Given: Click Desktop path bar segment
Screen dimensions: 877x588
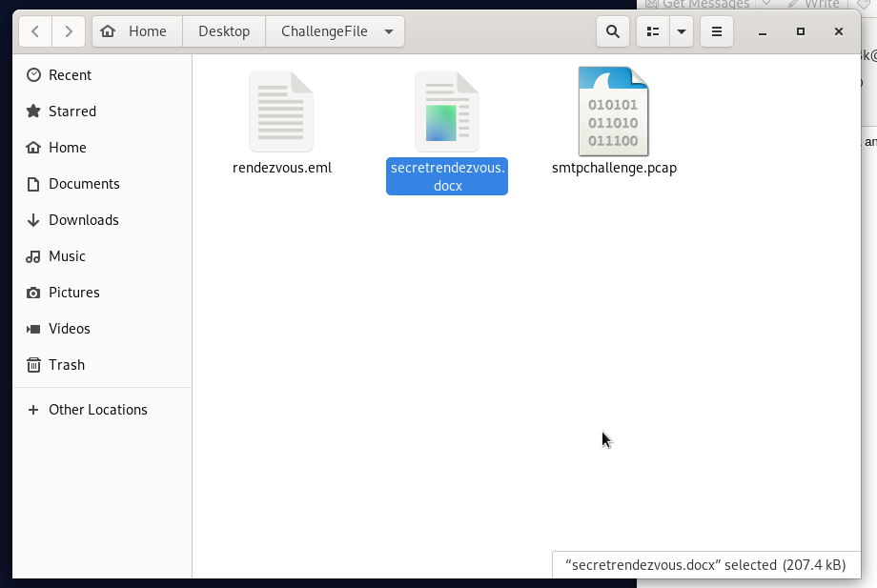Looking at the screenshot, I should pyautogui.click(x=224, y=31).
